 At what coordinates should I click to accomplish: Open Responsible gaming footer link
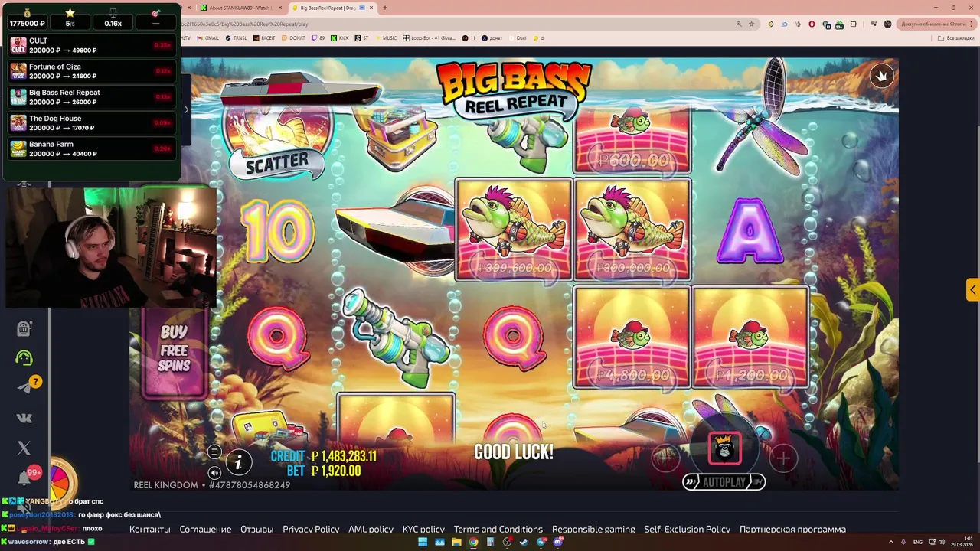(x=593, y=529)
